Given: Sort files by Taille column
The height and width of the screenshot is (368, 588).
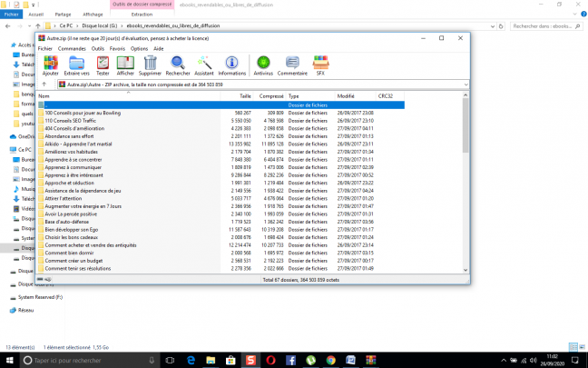Looking at the screenshot, I should click(x=245, y=95).
